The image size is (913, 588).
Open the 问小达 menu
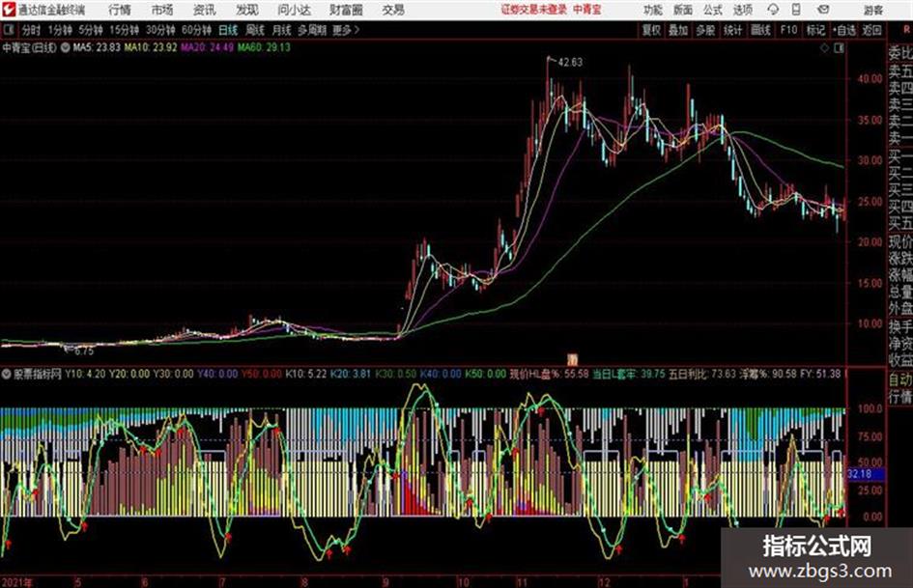click(294, 10)
